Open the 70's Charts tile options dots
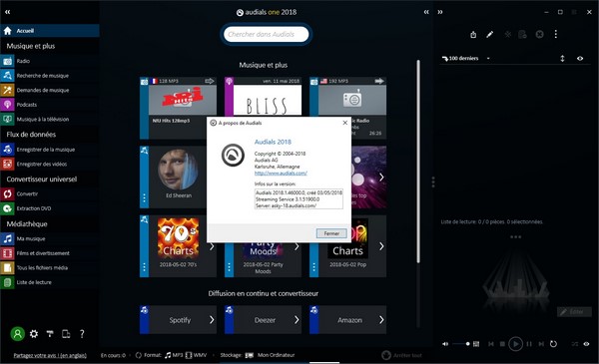 (144, 267)
